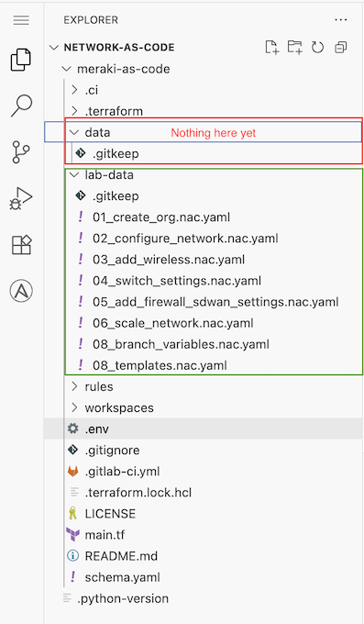The width and height of the screenshot is (364, 624).
Task: Open the .terraform.lock.hcl file name
Action: point(138,492)
